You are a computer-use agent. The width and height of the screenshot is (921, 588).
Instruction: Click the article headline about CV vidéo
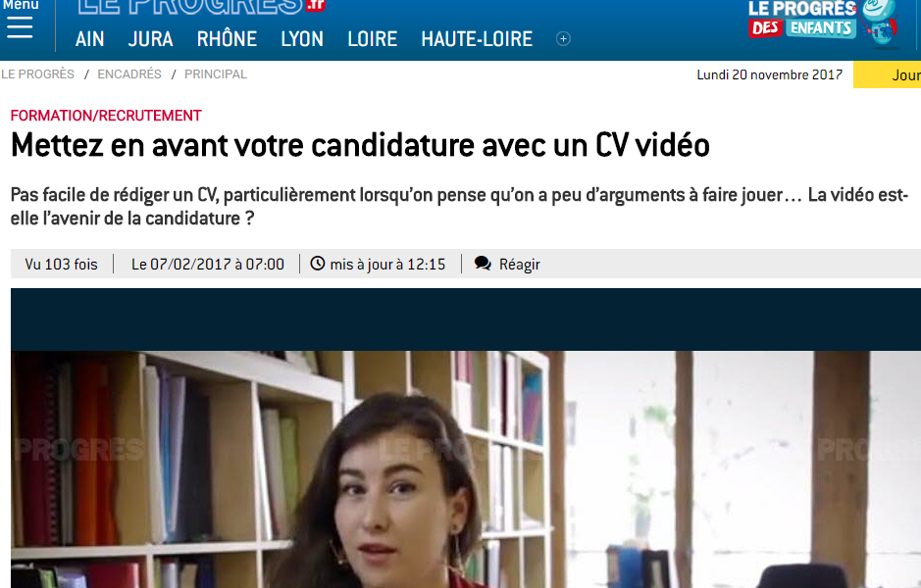coord(360,145)
